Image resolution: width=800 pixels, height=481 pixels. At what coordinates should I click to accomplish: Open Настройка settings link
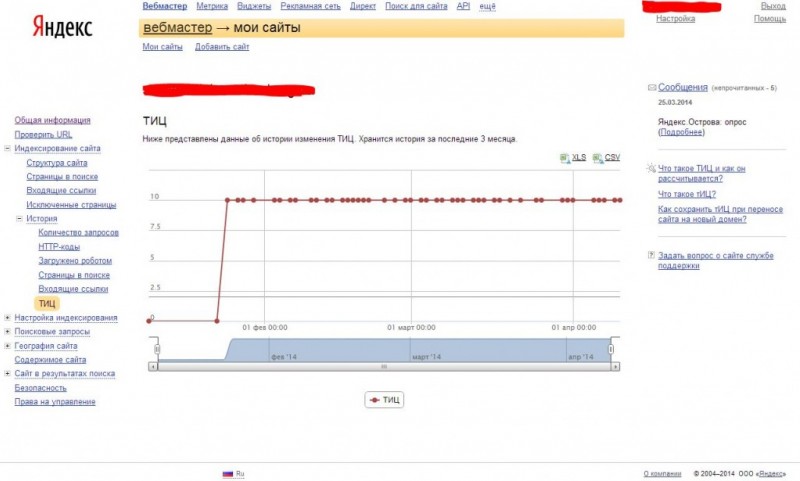[676, 18]
